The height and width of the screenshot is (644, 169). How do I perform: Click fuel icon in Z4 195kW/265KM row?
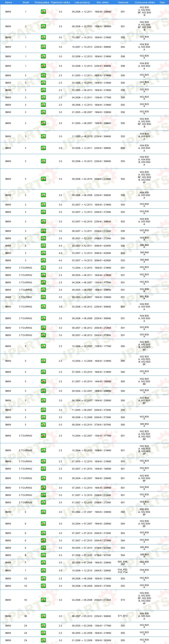[43, 640]
